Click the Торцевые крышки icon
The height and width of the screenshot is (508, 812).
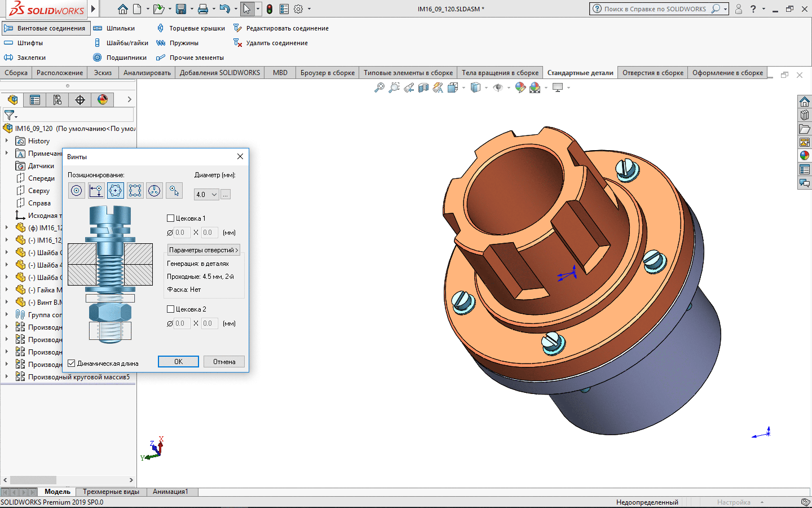click(x=161, y=28)
